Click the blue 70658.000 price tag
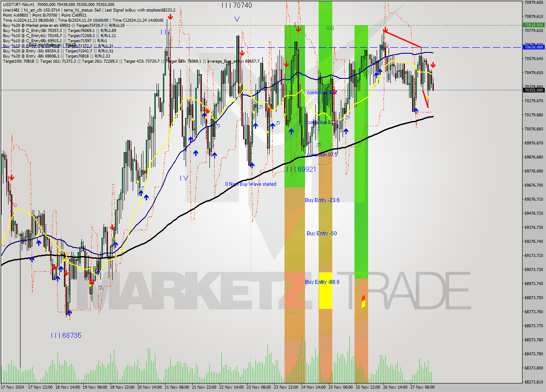 pyautogui.click(x=533, y=47)
